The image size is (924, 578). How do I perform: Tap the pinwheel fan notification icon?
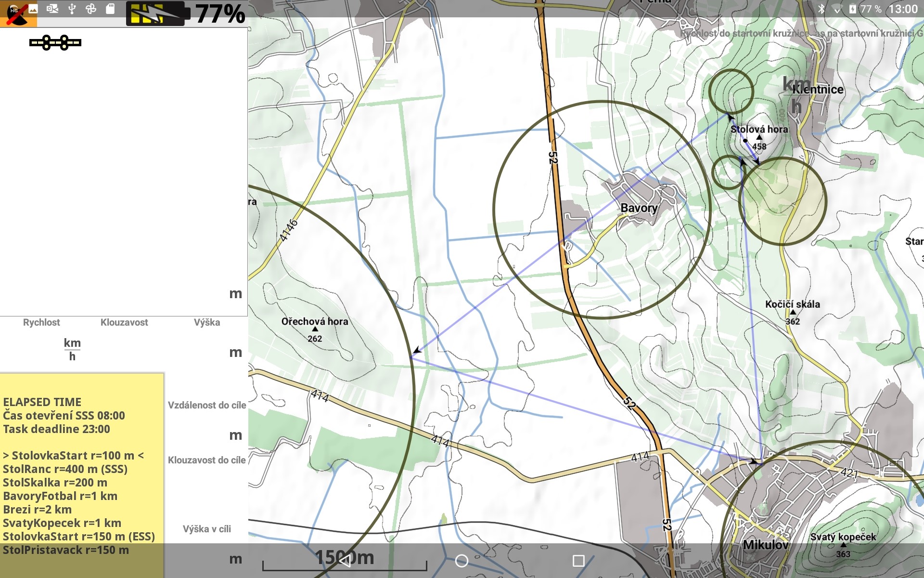tap(91, 9)
